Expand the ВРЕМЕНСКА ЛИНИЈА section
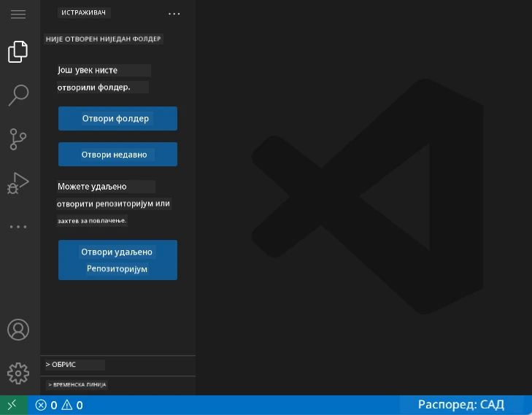The width and height of the screenshot is (532, 415). pos(117,384)
